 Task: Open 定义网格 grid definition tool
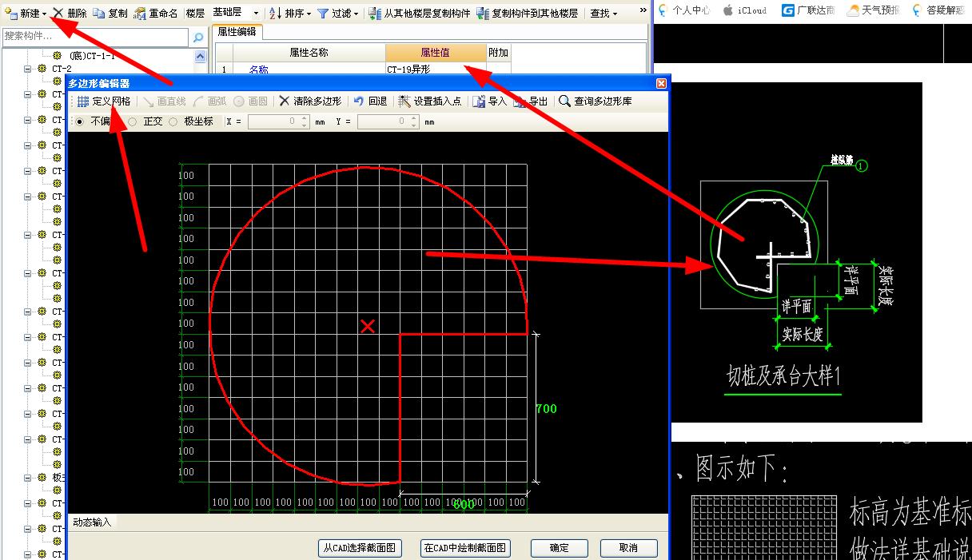103,101
